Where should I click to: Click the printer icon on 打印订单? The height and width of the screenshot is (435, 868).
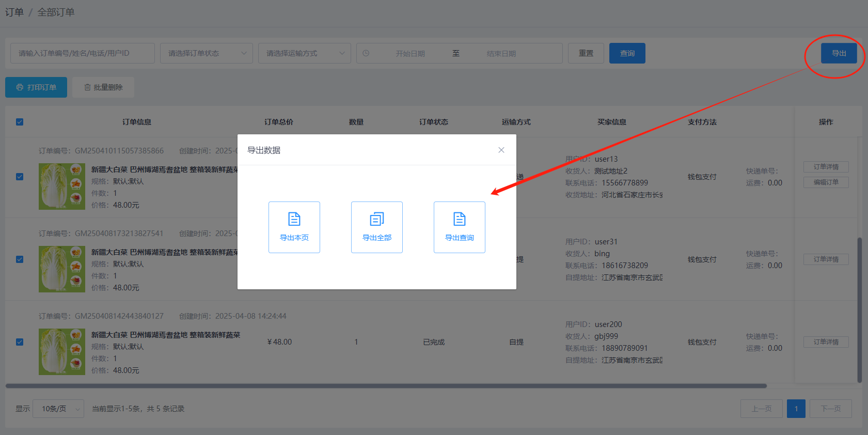[x=20, y=87]
